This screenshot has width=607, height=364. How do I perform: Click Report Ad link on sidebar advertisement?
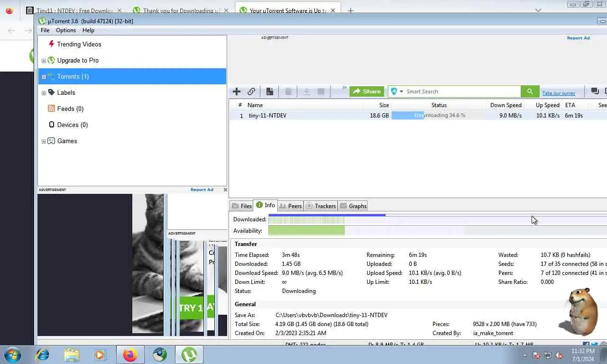(x=202, y=190)
